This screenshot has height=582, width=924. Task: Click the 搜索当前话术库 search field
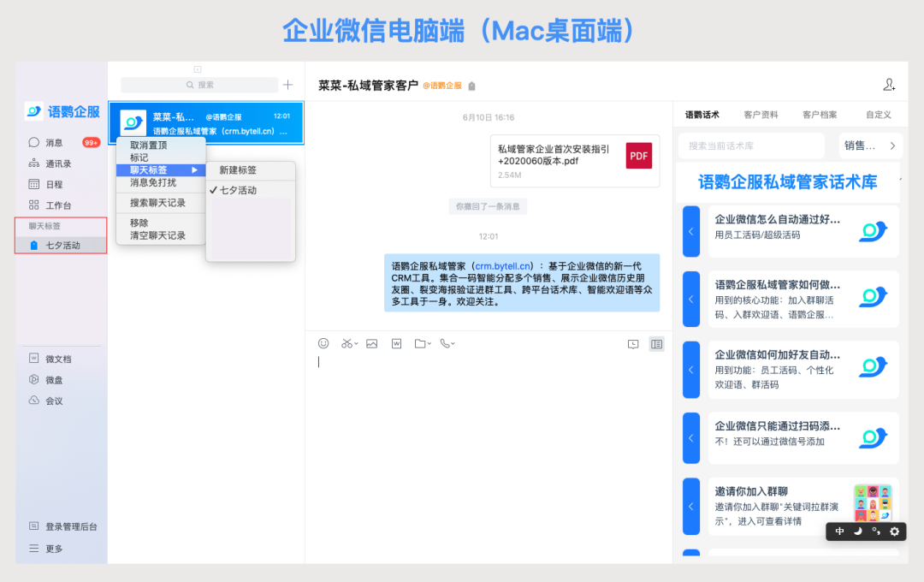756,145
